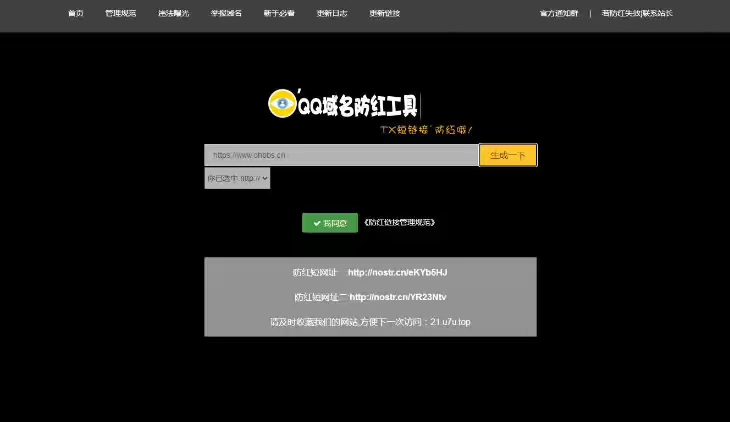This screenshot has height=422, width=730.
Task: Click the green 我同意 button
Action: click(x=329, y=223)
